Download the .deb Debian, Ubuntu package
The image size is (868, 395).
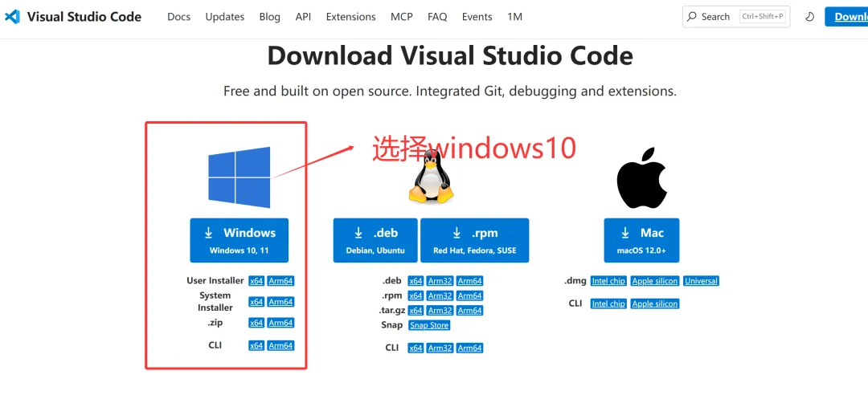tap(375, 240)
